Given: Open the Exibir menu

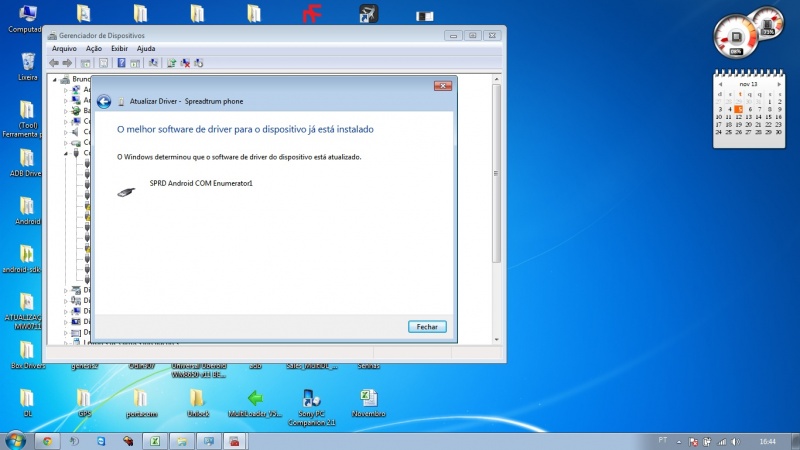Looking at the screenshot, I should pos(119,48).
